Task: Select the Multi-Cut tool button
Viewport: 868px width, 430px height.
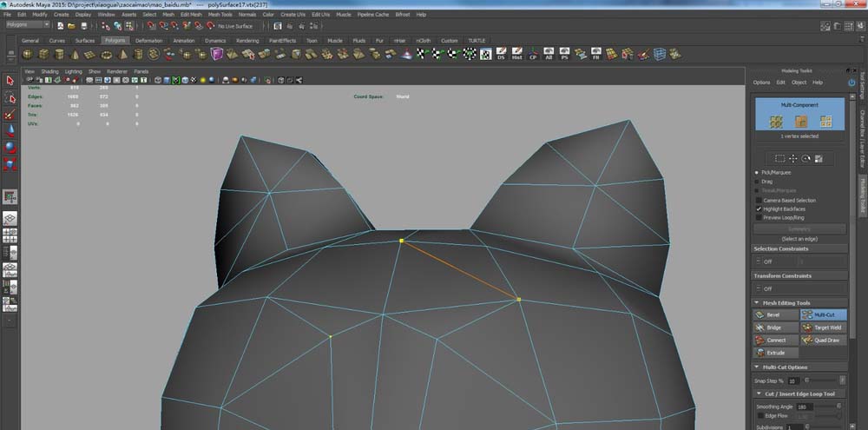Action: (x=823, y=314)
